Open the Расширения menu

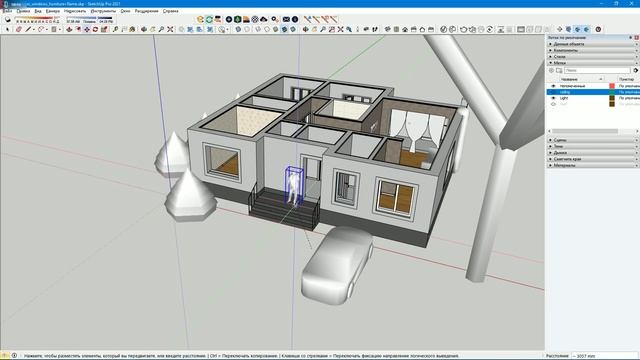(146, 11)
